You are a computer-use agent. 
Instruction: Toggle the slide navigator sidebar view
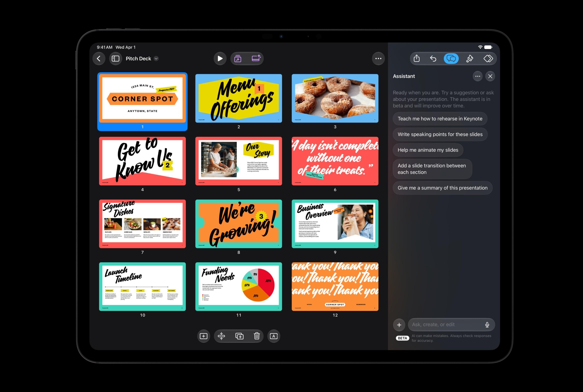point(115,58)
